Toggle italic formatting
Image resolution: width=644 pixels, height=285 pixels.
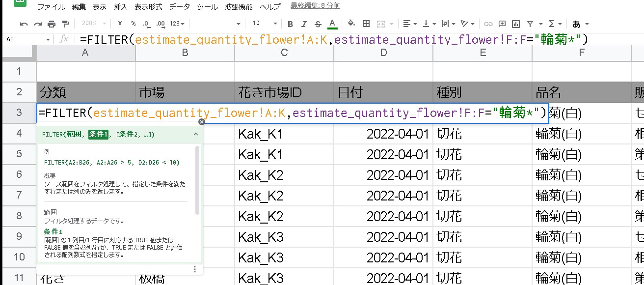tap(304, 23)
